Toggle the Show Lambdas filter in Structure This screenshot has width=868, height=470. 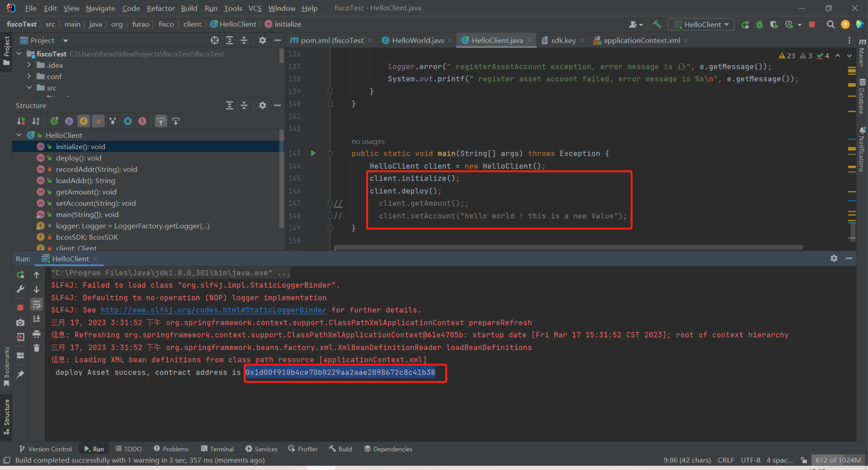[x=142, y=121]
